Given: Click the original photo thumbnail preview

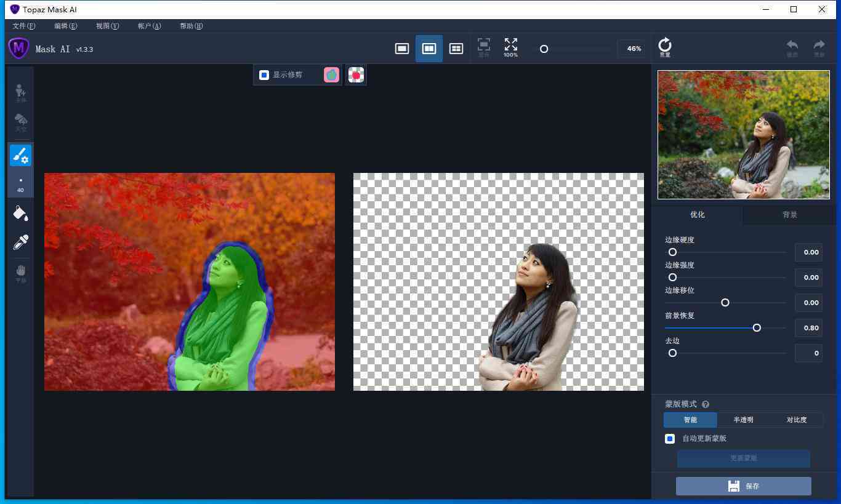Looking at the screenshot, I should click(744, 135).
